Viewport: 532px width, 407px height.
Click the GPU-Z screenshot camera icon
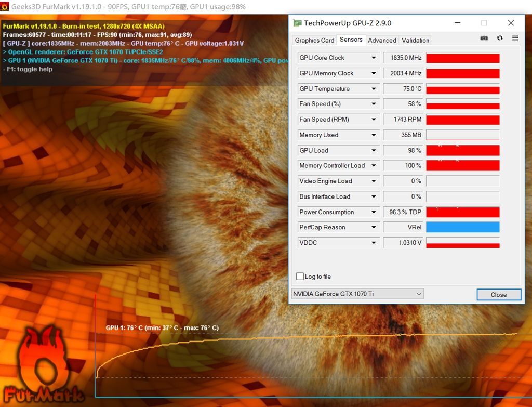click(484, 38)
